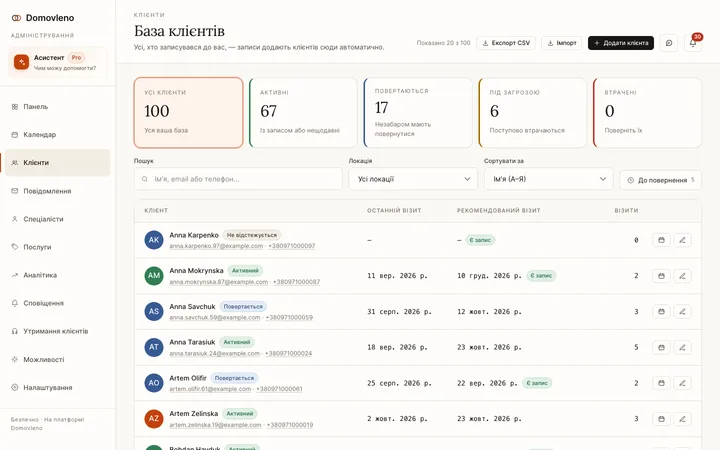Focus the client search field

click(x=238, y=179)
